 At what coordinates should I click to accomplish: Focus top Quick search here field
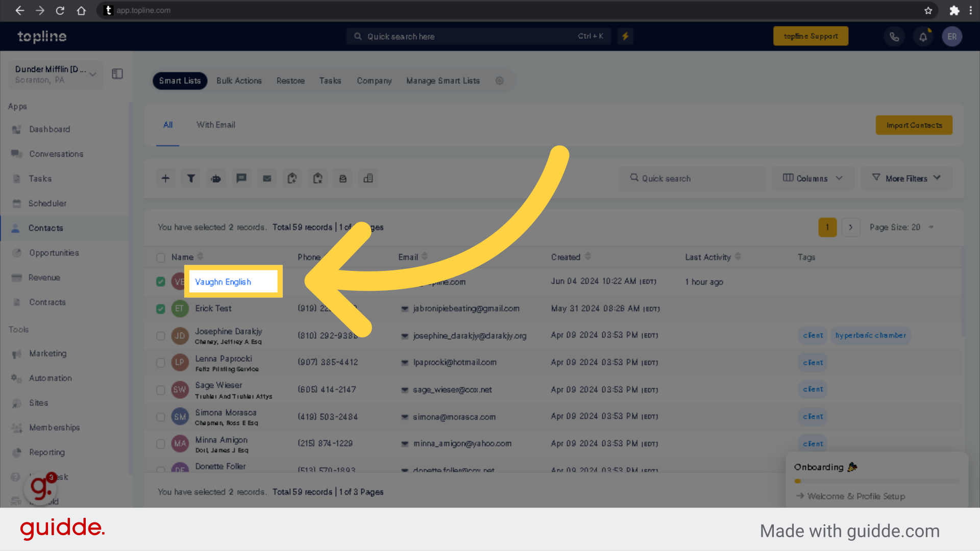pyautogui.click(x=479, y=36)
